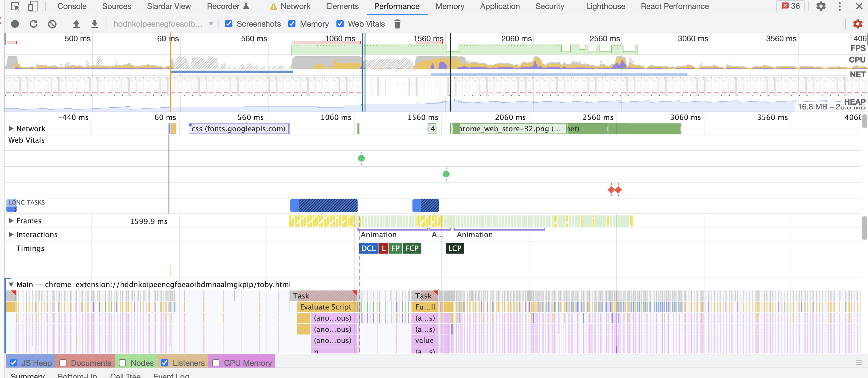Screen dimensions: 868x378
Task: Collapse the Main thread track
Action: pyautogui.click(x=11, y=285)
